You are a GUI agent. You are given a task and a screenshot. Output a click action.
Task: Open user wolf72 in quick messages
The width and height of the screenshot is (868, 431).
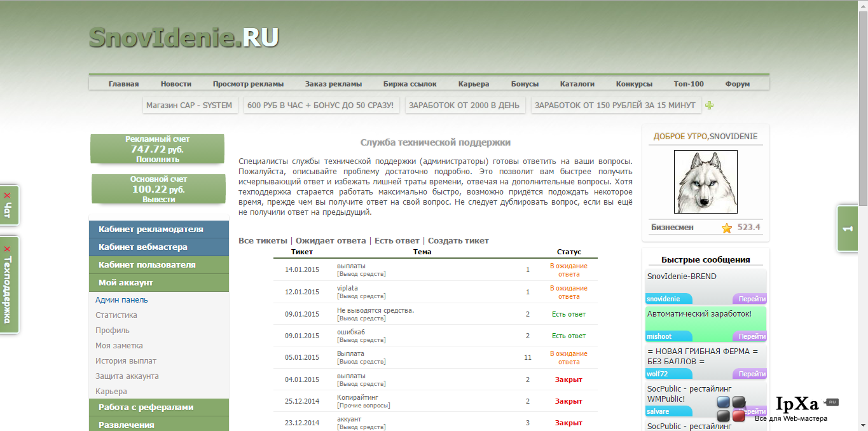(669, 374)
